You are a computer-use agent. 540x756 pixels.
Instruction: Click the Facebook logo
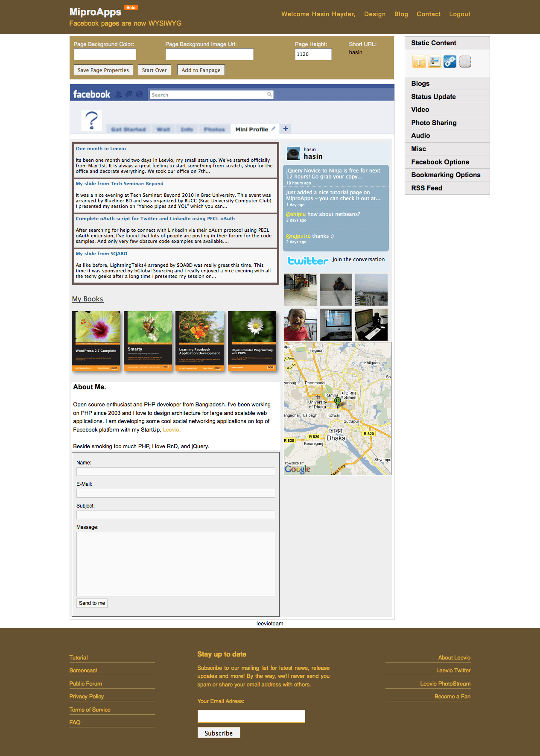tap(92, 94)
